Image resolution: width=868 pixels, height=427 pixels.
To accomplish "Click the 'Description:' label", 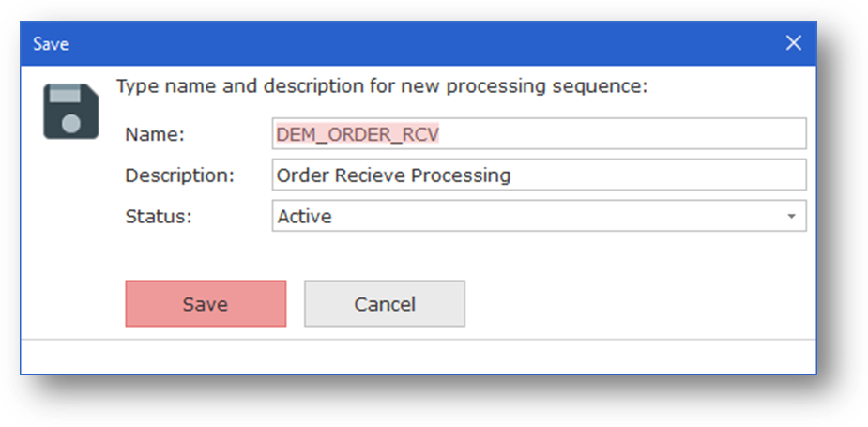I will pyautogui.click(x=179, y=175).
